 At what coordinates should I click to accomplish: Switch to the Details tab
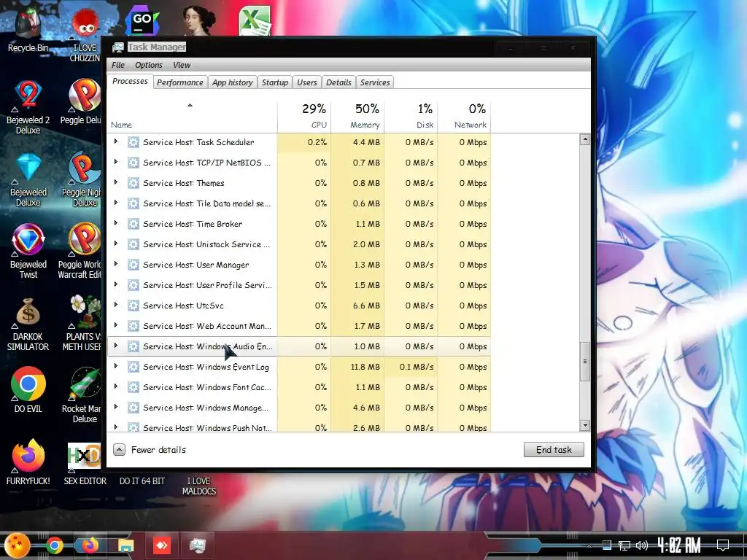click(x=338, y=82)
